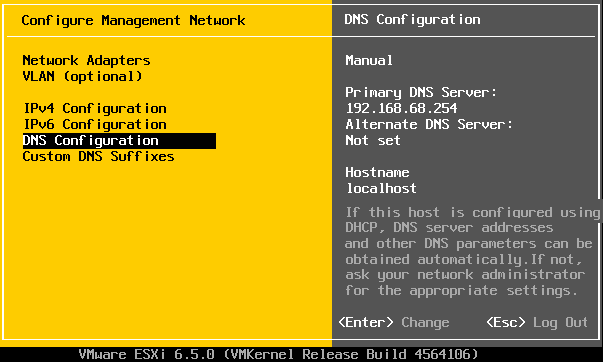
Task: Click the localhost hostname value
Action: (x=381, y=189)
